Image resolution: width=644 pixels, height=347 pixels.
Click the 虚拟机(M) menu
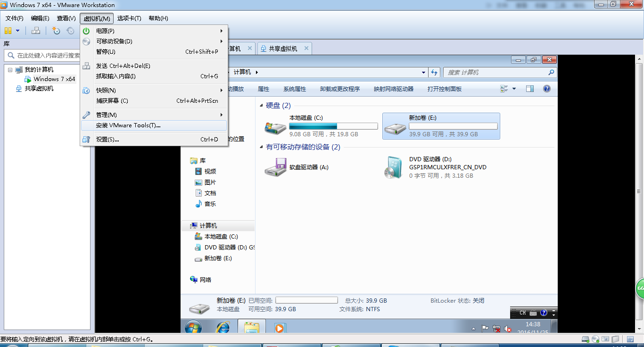97,18
